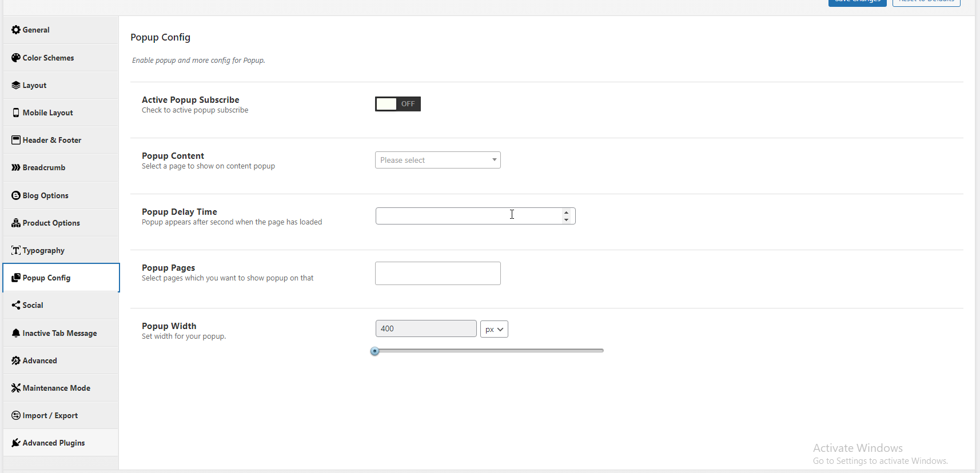Screen dimensions: 980x473
Task: Open the Typography settings tab
Action: tap(43, 250)
